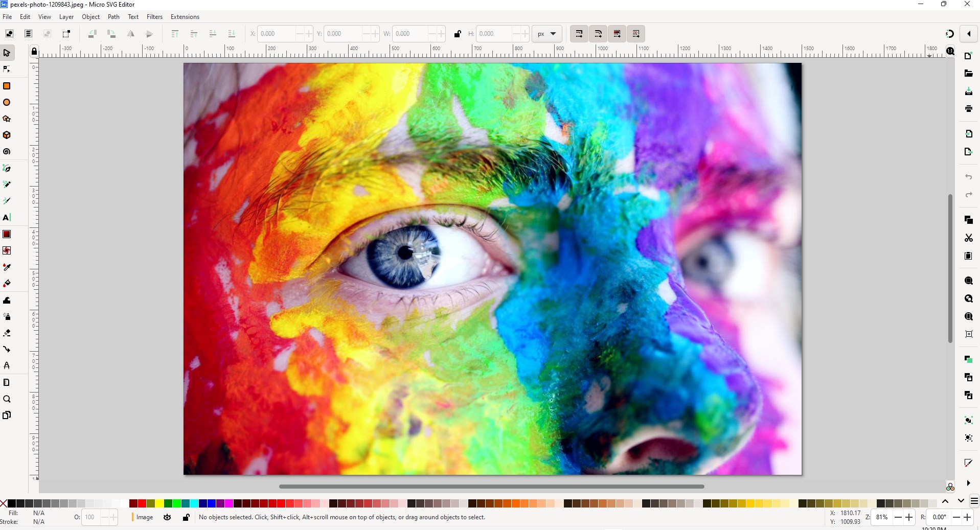Choose the Spray tool
The width and height of the screenshot is (980, 530).
[x=7, y=316]
